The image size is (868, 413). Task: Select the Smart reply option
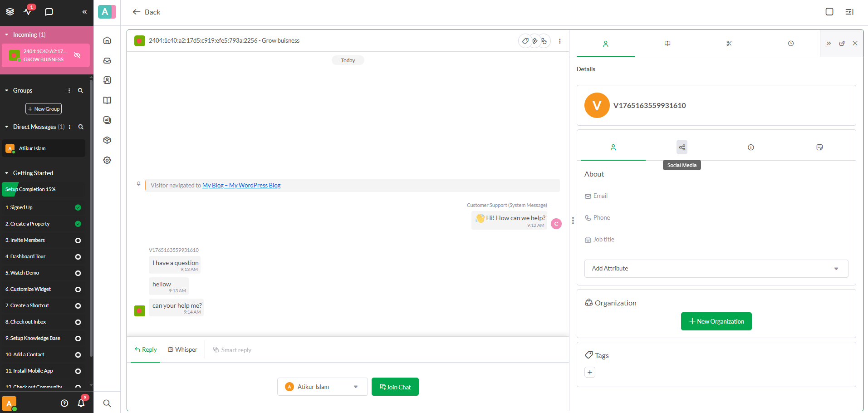232,350
